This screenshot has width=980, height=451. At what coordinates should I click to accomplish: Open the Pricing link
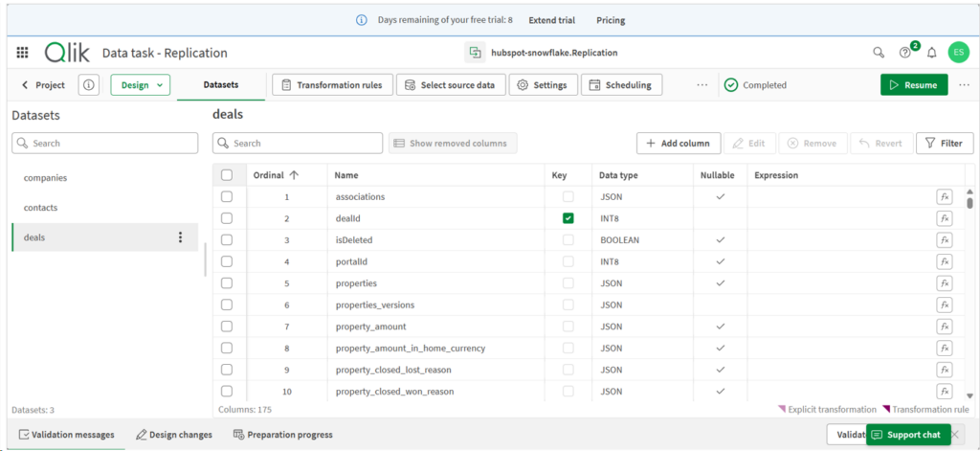click(x=611, y=20)
